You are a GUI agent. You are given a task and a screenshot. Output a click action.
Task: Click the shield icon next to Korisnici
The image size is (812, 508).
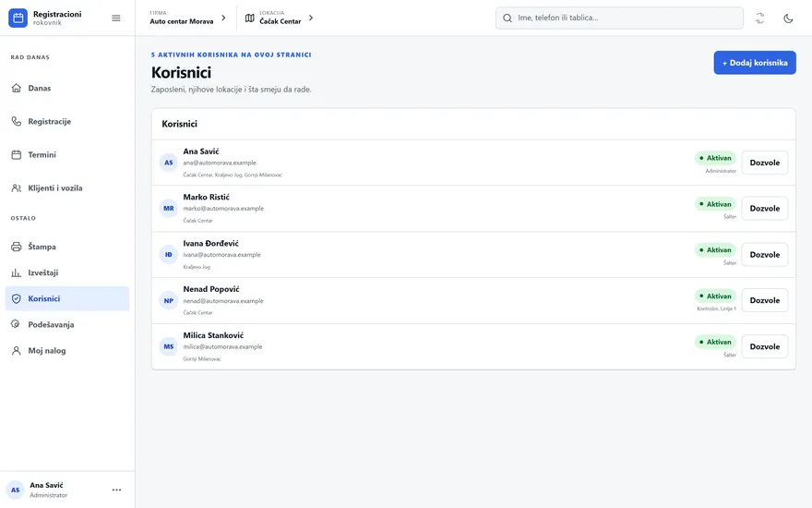(17, 298)
